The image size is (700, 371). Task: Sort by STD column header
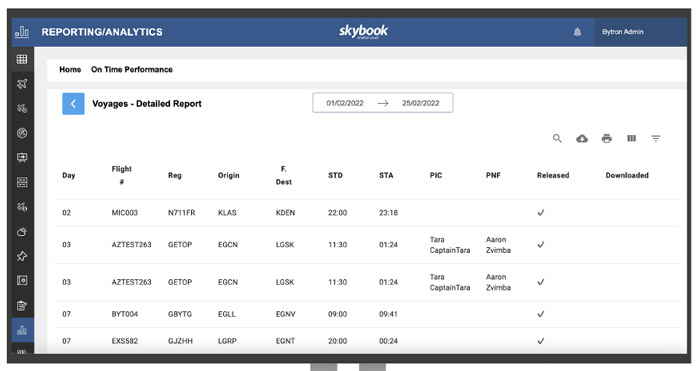[x=335, y=175]
